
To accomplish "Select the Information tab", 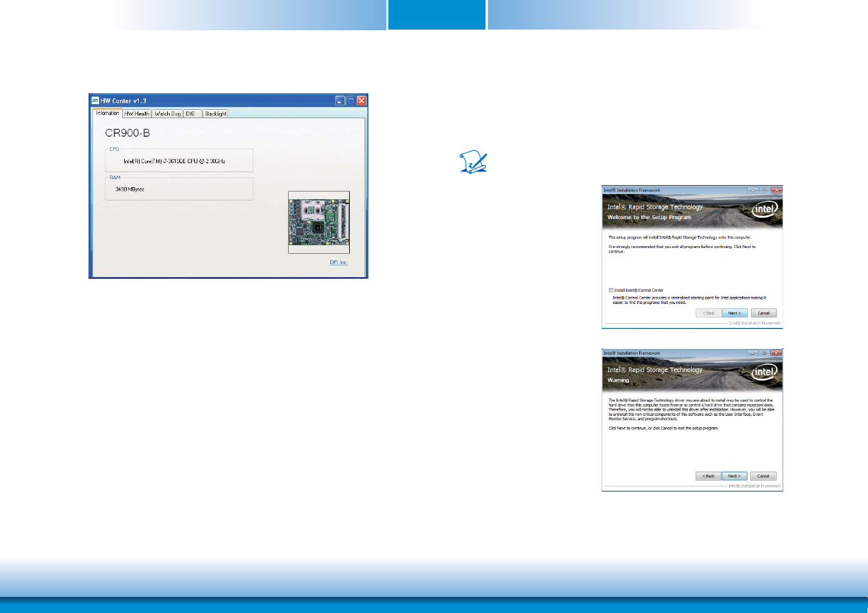I will (x=107, y=113).
